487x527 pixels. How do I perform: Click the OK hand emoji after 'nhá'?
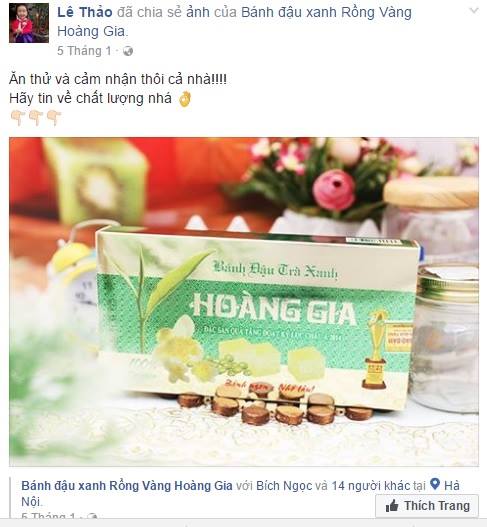185,99
